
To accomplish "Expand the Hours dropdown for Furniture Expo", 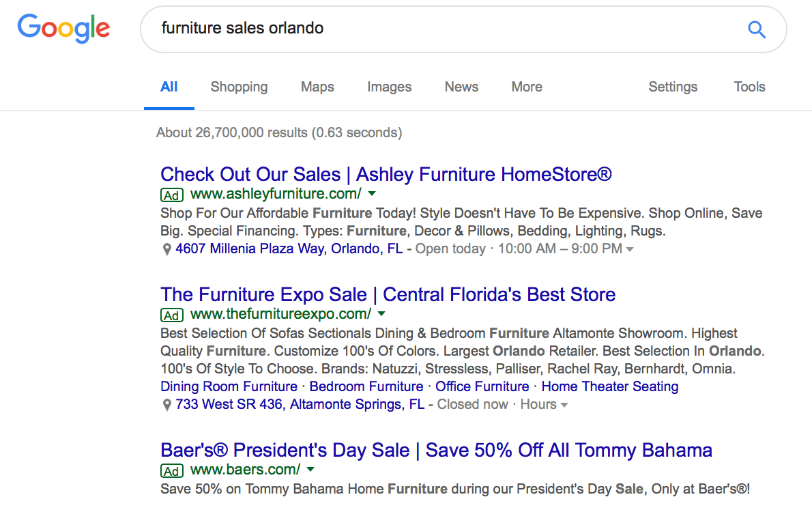I will (544, 404).
